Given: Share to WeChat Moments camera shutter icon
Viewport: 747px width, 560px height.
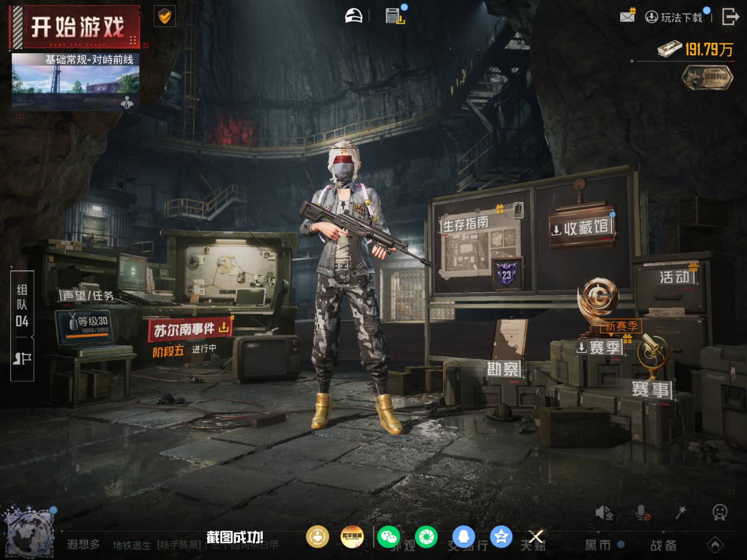Looking at the screenshot, I should [426, 537].
